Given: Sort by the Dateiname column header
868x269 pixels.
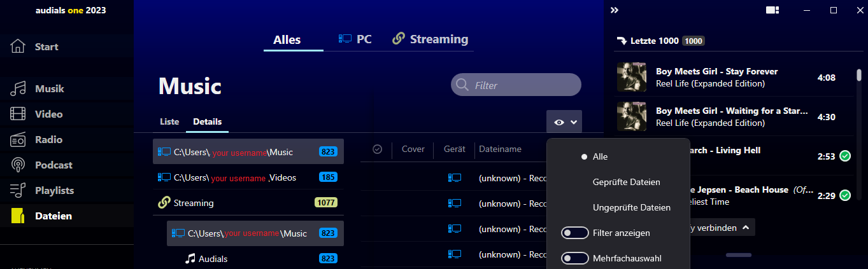Looking at the screenshot, I should (x=500, y=149).
